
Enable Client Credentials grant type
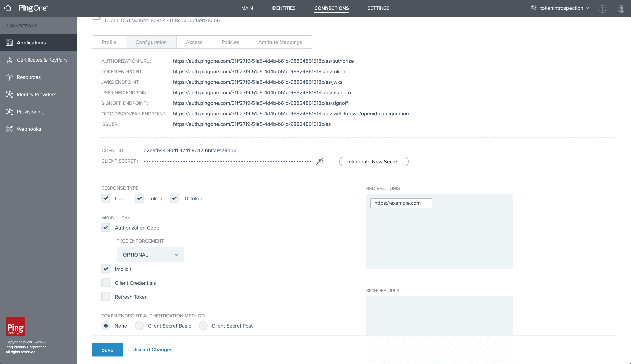[106, 283]
